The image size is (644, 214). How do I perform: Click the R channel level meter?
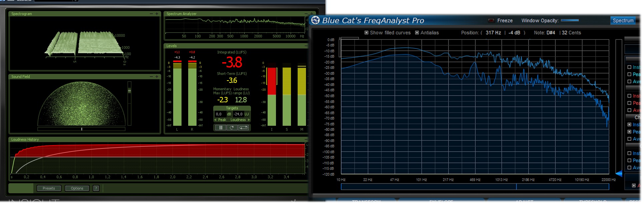[192, 93]
